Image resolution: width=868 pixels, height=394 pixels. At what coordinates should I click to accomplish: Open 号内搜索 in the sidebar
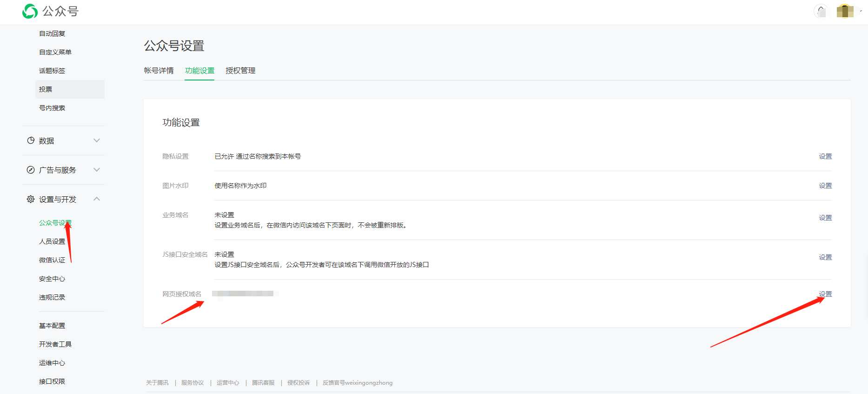pos(52,108)
